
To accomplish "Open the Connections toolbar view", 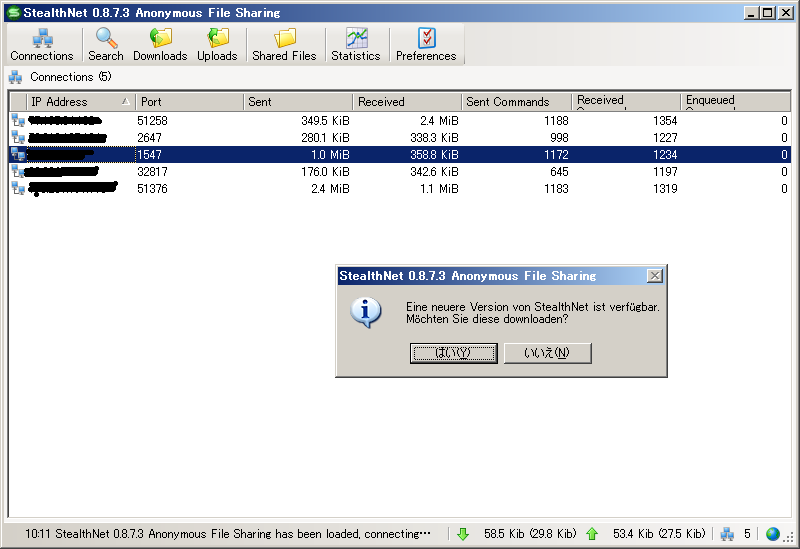I will (42, 45).
